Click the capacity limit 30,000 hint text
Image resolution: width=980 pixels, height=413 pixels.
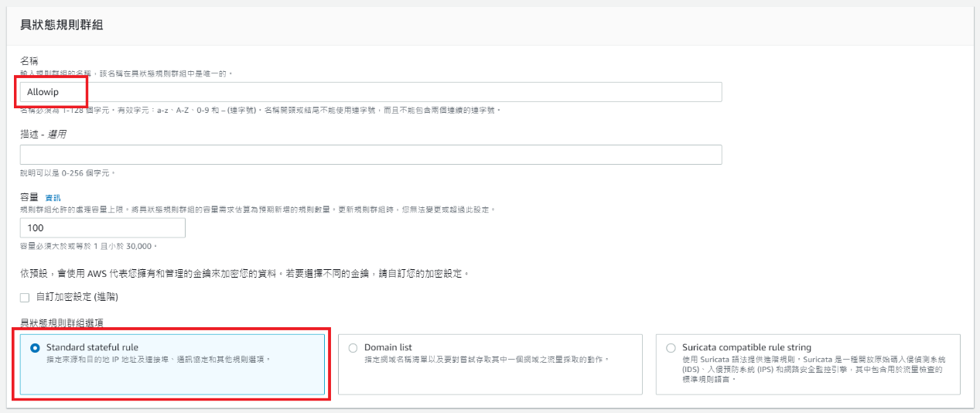[88, 246]
